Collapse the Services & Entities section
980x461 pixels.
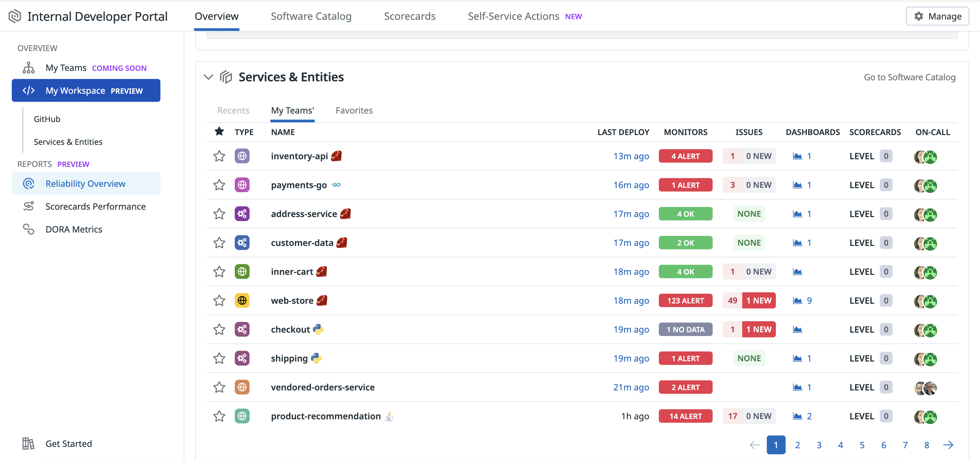click(x=209, y=77)
